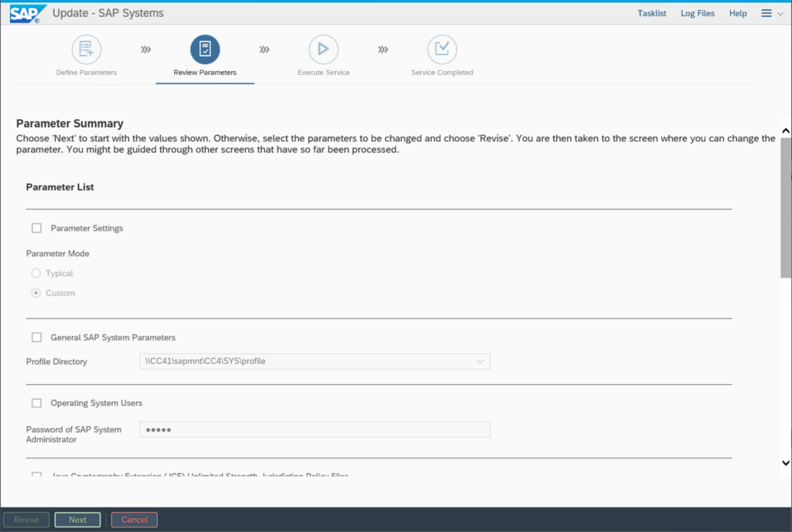Check the Operating System Users checkbox
Viewport: 792px width, 532px height.
tap(36, 403)
